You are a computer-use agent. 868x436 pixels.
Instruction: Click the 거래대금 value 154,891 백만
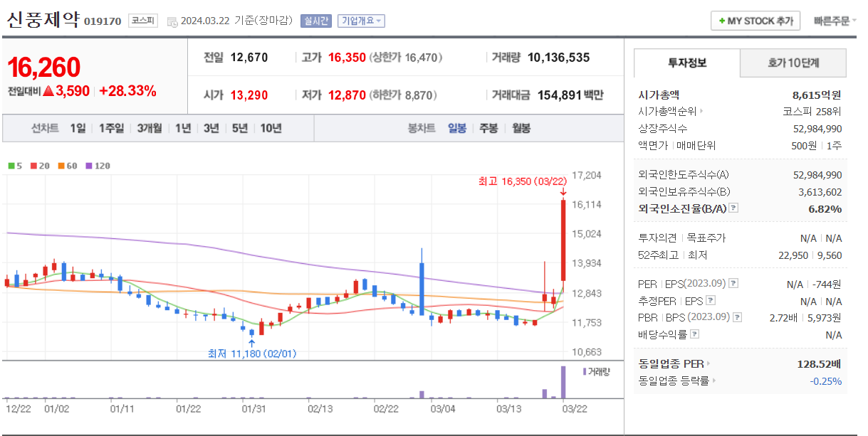[570, 95]
